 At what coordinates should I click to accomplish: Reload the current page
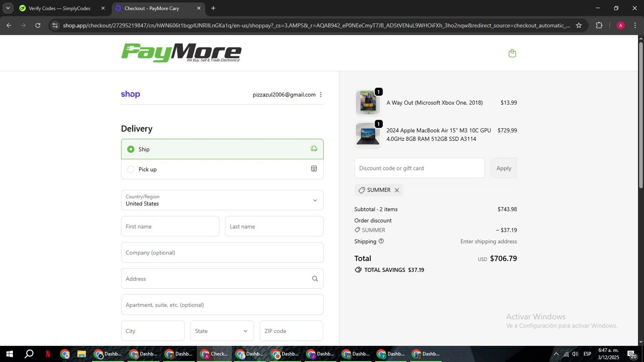pyautogui.click(x=38, y=25)
